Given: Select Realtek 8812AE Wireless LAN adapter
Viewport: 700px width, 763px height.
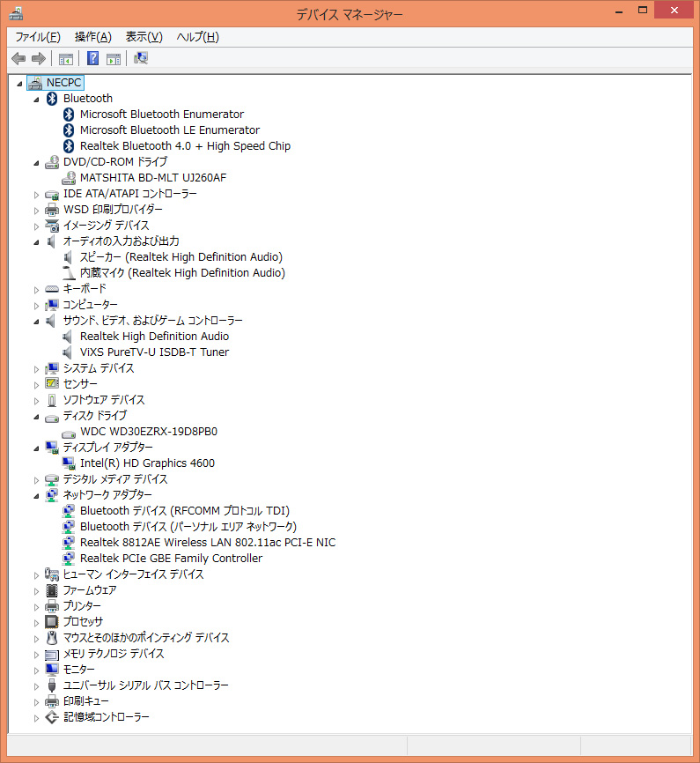Looking at the screenshot, I should tap(207, 543).
